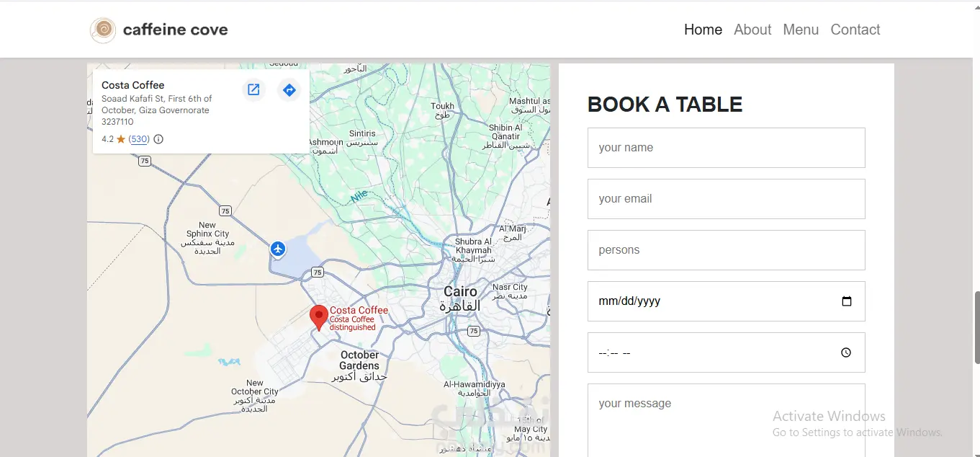The width and height of the screenshot is (980, 457).
Task: Click the caffeine cove brand name
Action: pyautogui.click(x=176, y=30)
